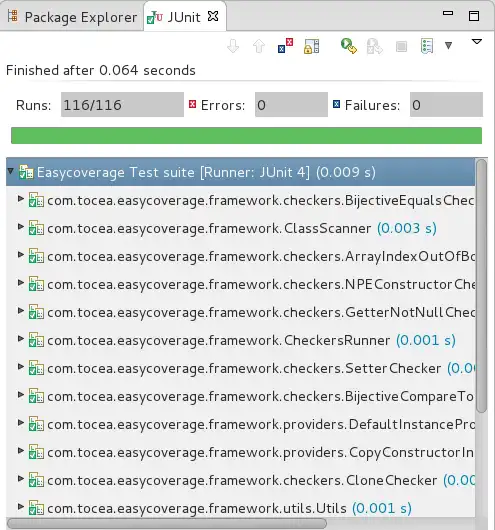This screenshot has height=530, width=495.
Task: Rerun failed tests first icon
Action: [x=375, y=46]
